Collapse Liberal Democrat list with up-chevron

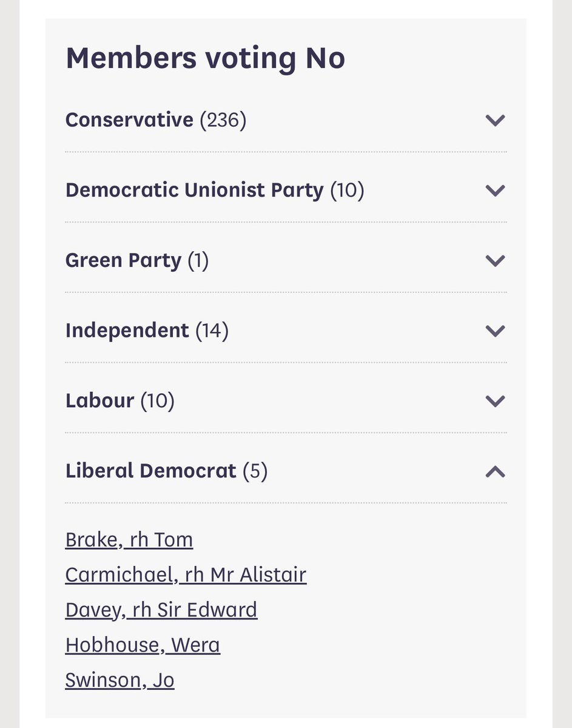[496, 471]
